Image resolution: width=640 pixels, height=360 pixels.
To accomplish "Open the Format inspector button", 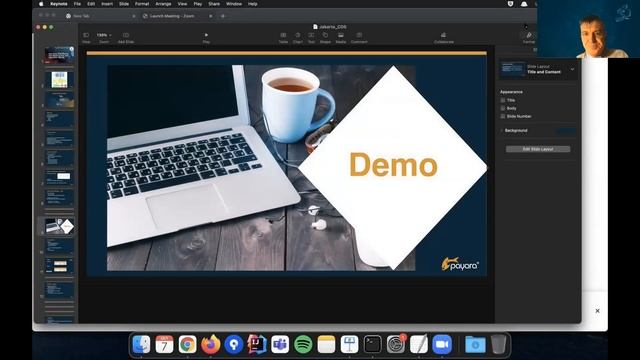I will click(x=529, y=38).
